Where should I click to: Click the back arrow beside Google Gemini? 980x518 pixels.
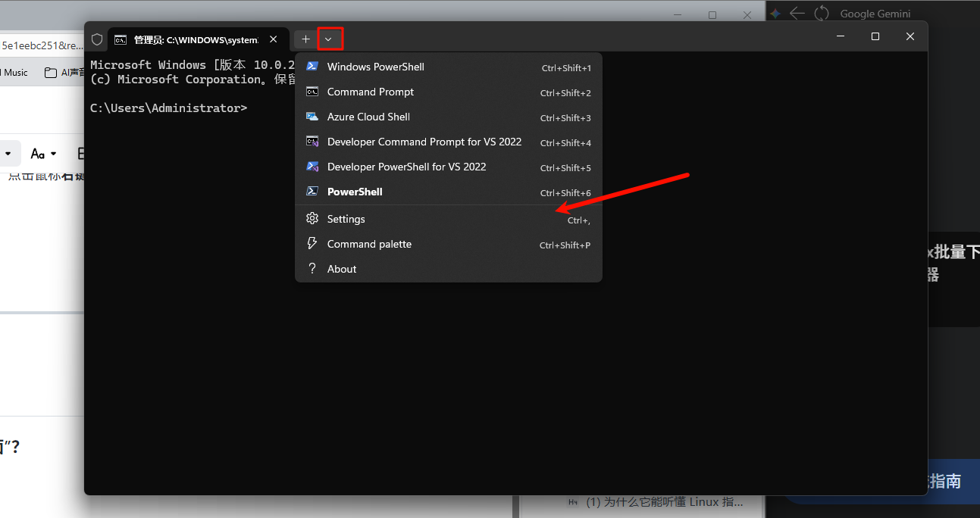tap(797, 14)
